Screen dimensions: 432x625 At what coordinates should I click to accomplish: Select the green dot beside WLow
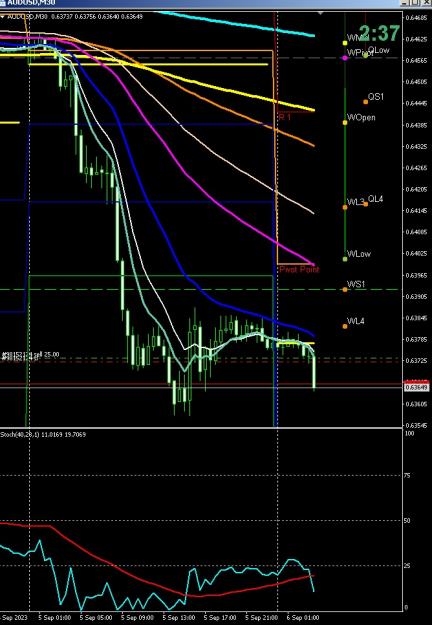[345, 259]
